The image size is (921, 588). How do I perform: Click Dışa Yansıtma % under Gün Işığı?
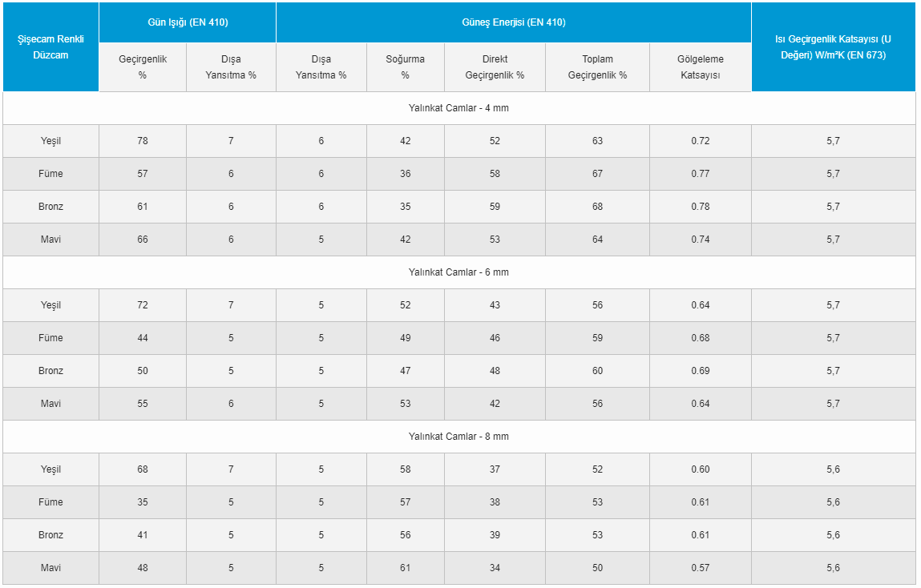[231, 67]
